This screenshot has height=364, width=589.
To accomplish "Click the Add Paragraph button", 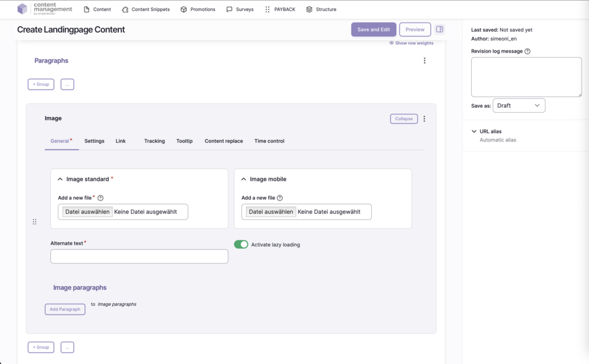I will point(65,309).
